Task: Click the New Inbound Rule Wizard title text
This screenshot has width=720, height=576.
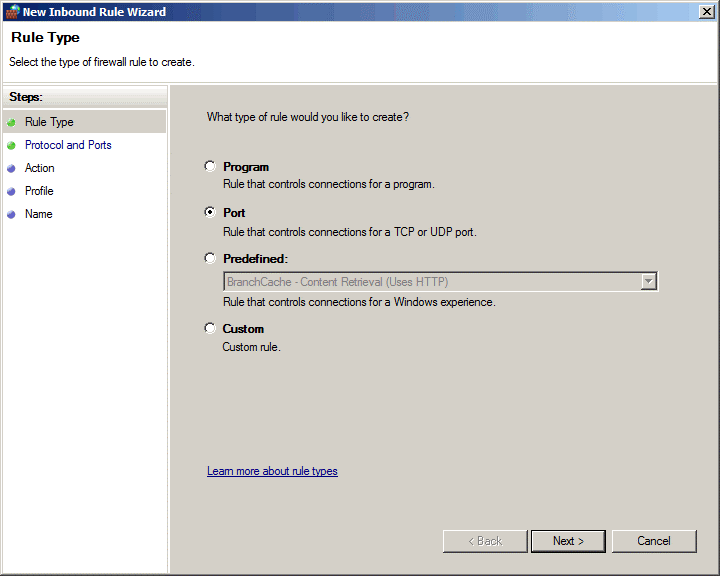Action: [94, 12]
